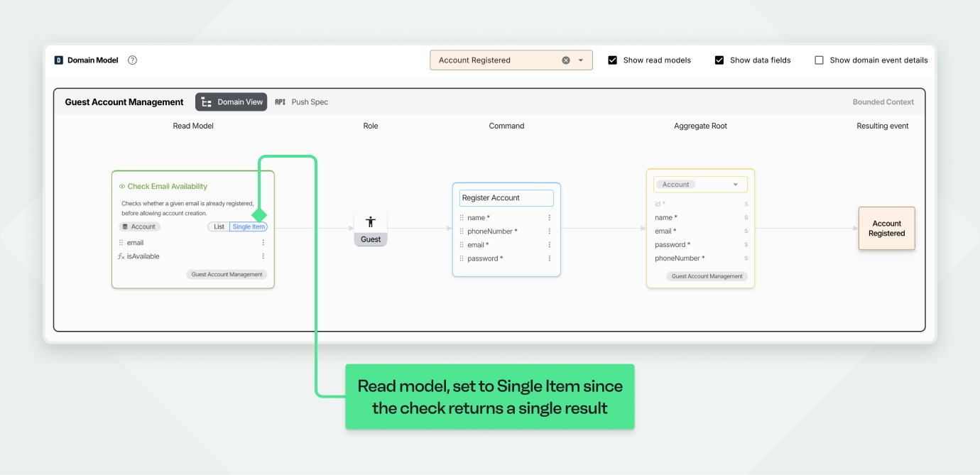Image resolution: width=980 pixels, height=475 pixels.
Task: Click the Resulting event column header
Action: tap(883, 126)
